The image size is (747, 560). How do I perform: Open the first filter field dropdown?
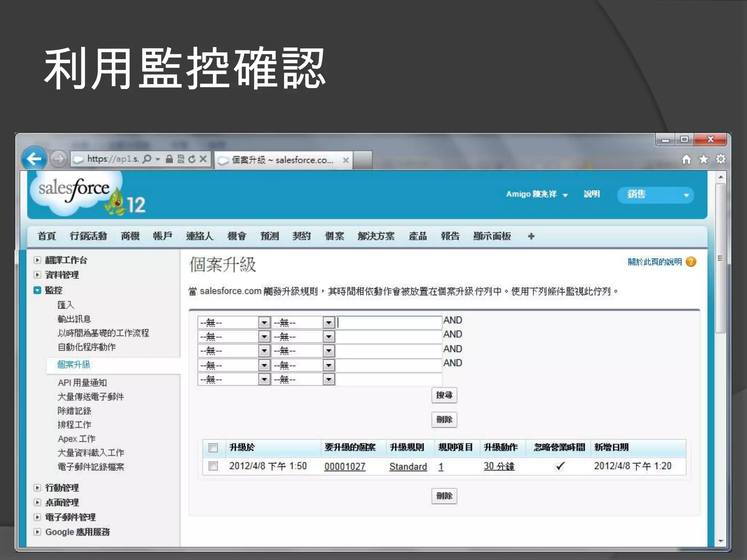coord(264,323)
